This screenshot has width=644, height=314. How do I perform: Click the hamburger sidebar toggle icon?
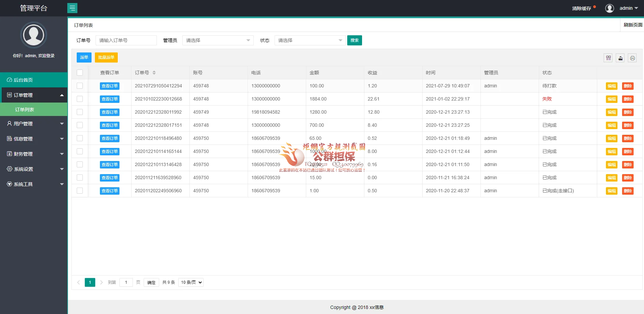[72, 8]
